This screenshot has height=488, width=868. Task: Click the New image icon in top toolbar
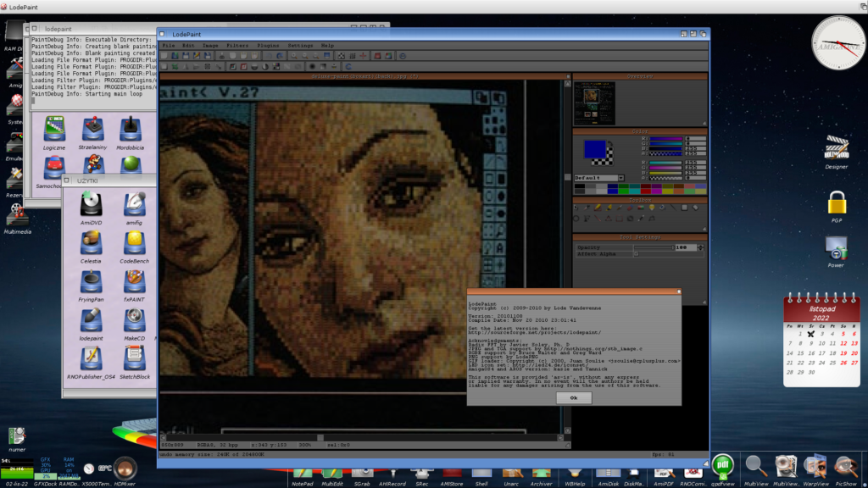click(x=164, y=56)
